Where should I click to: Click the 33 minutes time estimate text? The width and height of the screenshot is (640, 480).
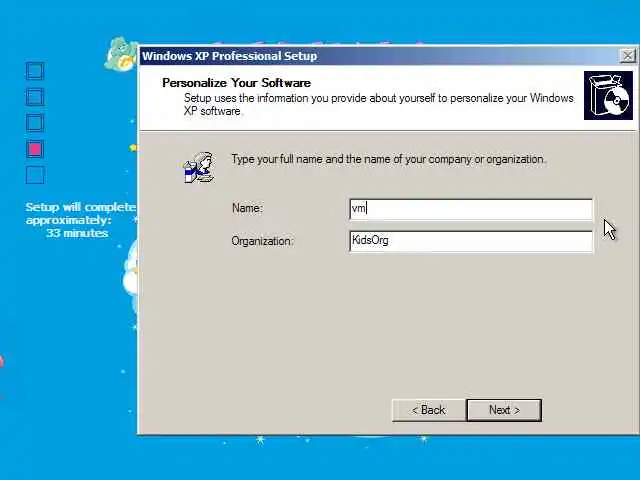pyautogui.click(x=77, y=233)
